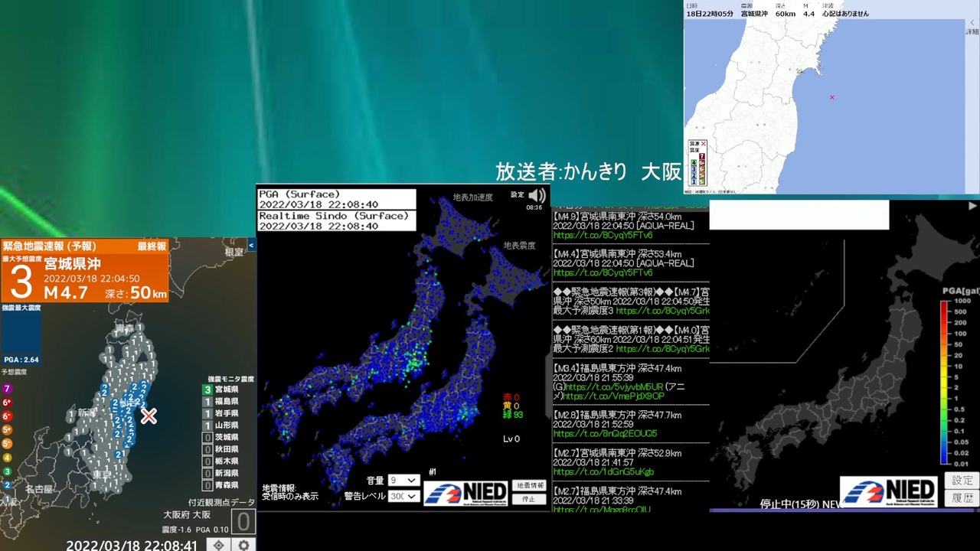Click the 設定 button on right map
The width and height of the screenshot is (980, 551).
point(962,481)
